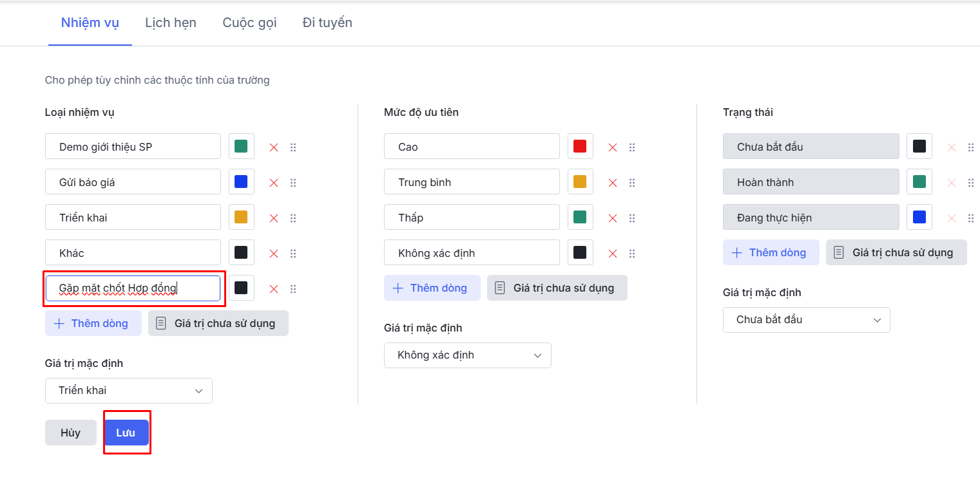Remove the 'Cao' priority level
Image resolution: width=980 pixels, height=477 pixels.
pos(613,147)
